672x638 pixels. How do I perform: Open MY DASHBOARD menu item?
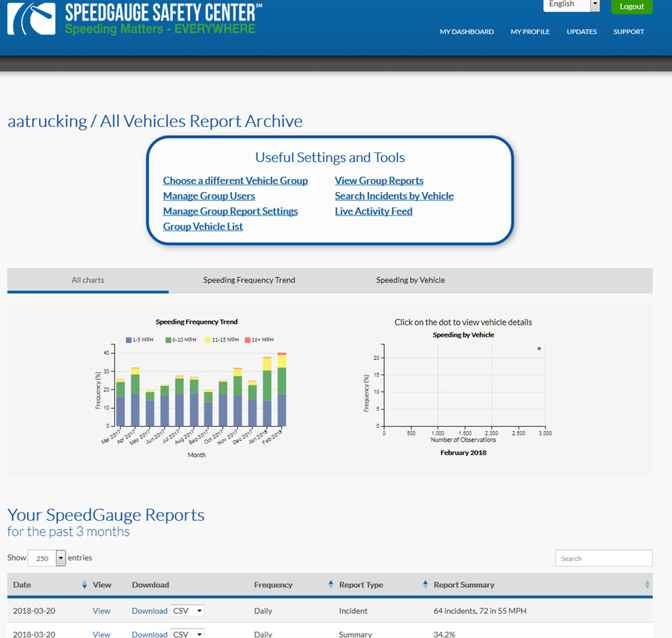point(467,32)
